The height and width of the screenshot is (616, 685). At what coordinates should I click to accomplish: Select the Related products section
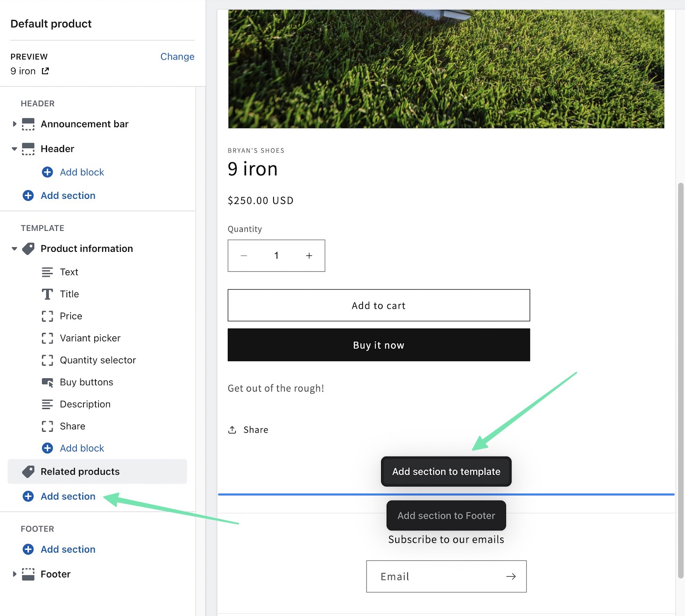(97, 472)
